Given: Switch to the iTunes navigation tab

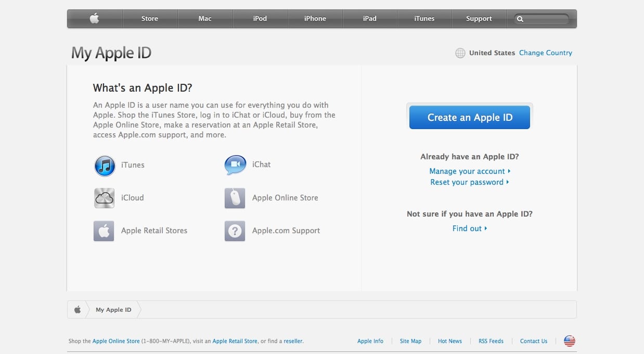Looking at the screenshot, I should point(424,19).
